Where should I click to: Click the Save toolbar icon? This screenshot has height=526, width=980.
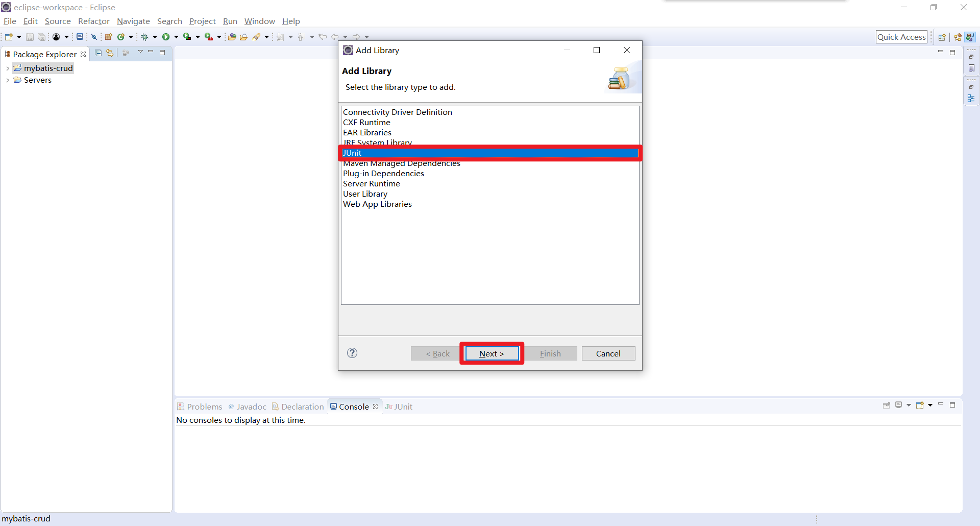[x=30, y=37]
